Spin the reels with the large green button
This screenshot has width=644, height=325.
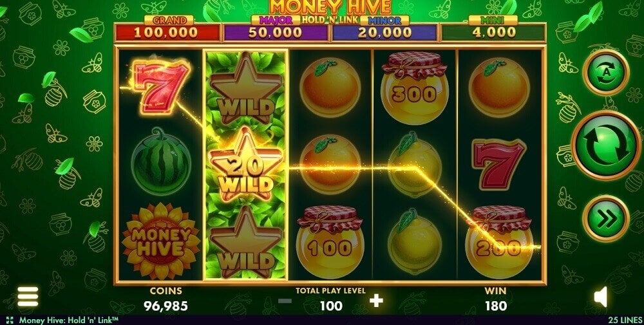tap(606, 145)
